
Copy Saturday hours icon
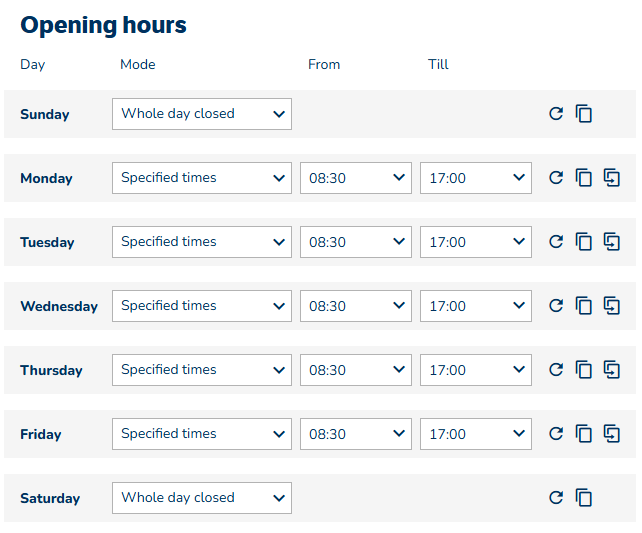584,498
